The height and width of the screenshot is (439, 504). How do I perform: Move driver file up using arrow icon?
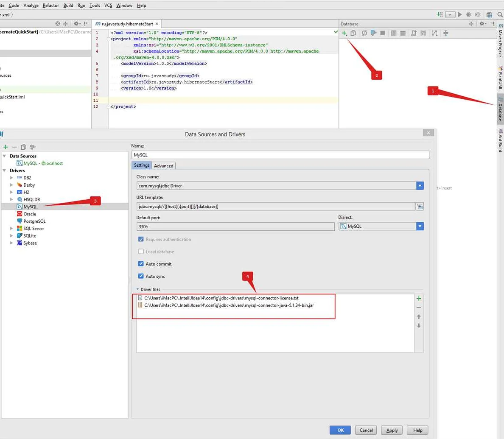[418, 316]
